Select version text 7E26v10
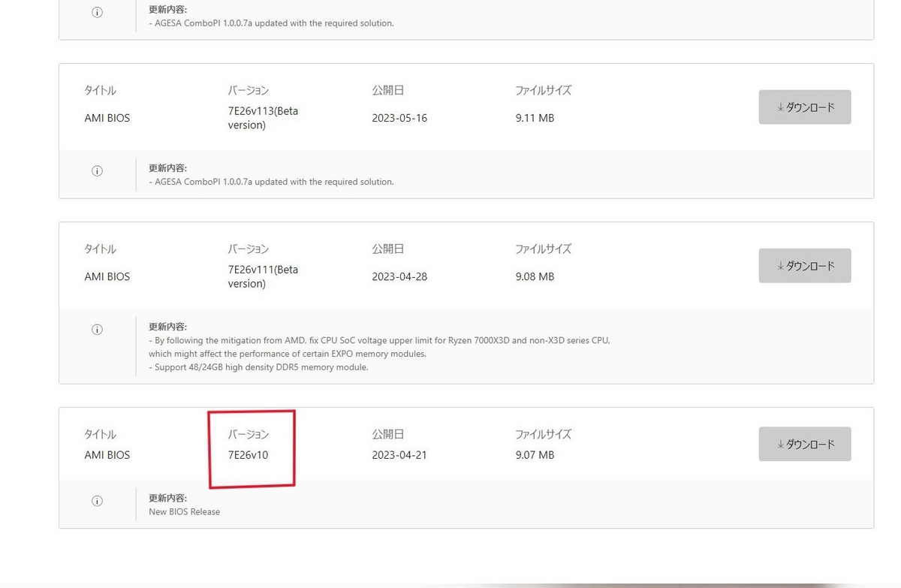Screen dimensions: 901x588 point(248,455)
